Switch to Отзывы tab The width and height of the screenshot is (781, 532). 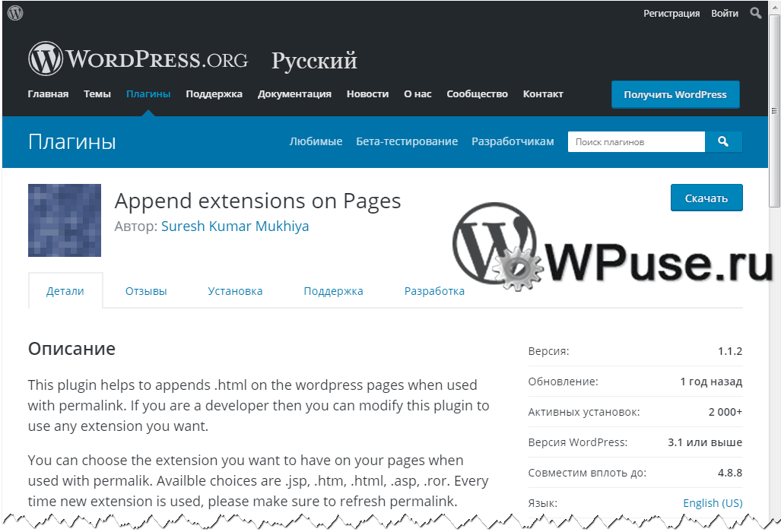[x=146, y=291]
